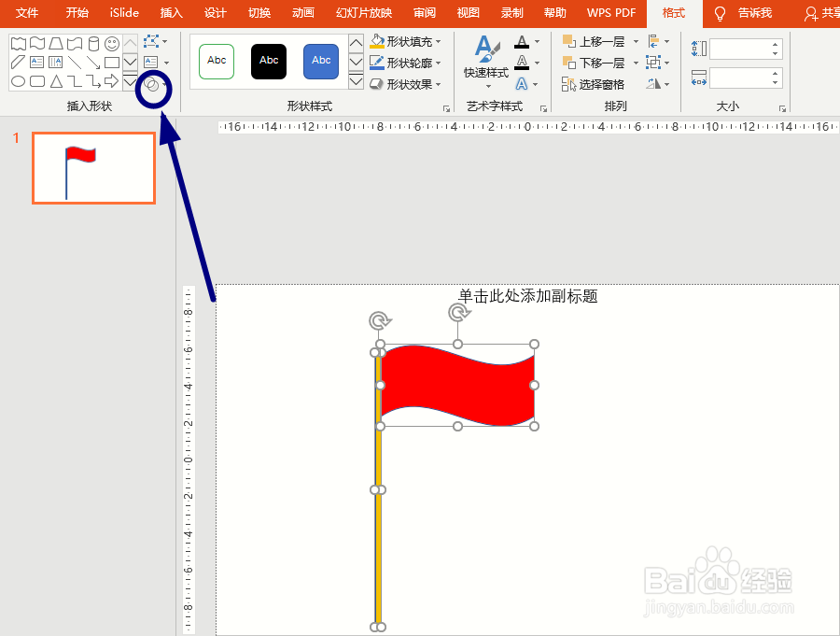The width and height of the screenshot is (840, 636).
Task: Open the 艺术字样式 dialog launcher
Action: click(x=543, y=109)
